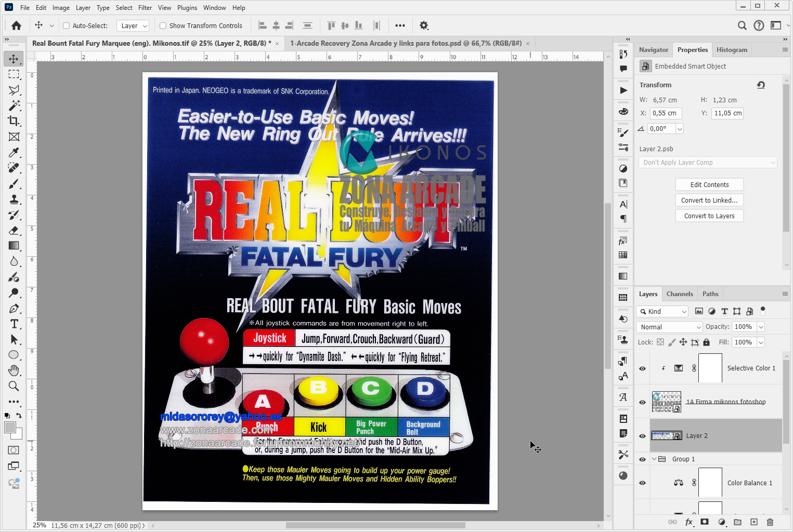Screen dimensions: 793x532
Task: Open the Home screen icon
Action: [x=16, y=25]
